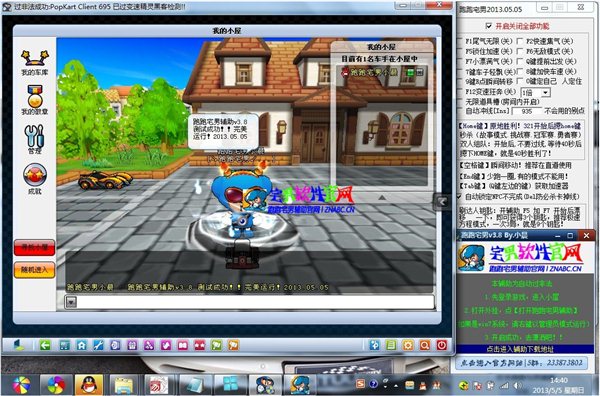Open QQ penguin in Windows taskbar
600x396 pixels.
click(89, 384)
